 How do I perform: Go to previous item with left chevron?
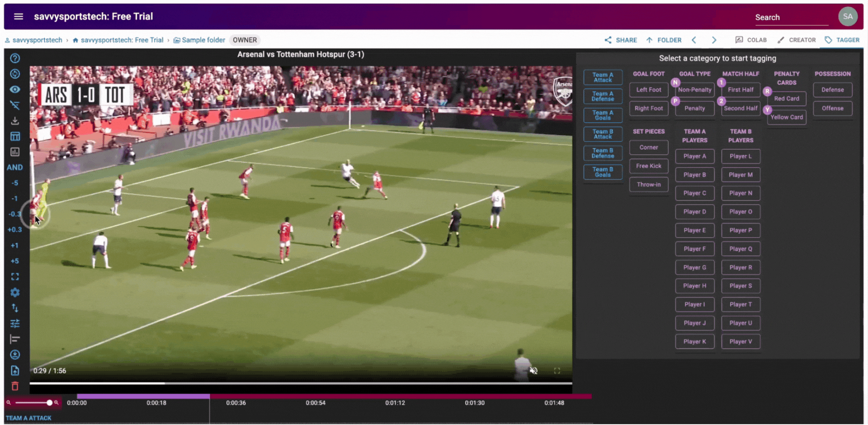[x=694, y=40]
